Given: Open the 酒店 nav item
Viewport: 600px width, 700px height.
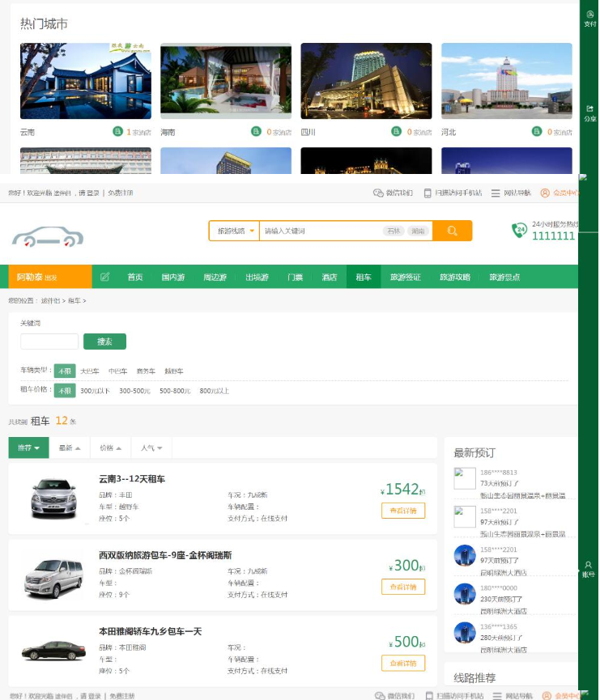Looking at the screenshot, I should click(x=330, y=277).
